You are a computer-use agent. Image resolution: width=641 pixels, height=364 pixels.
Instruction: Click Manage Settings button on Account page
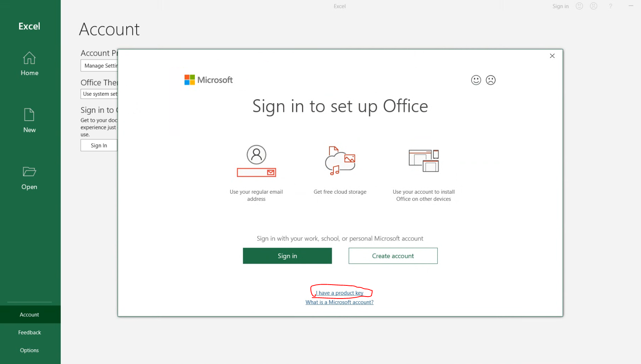(99, 65)
